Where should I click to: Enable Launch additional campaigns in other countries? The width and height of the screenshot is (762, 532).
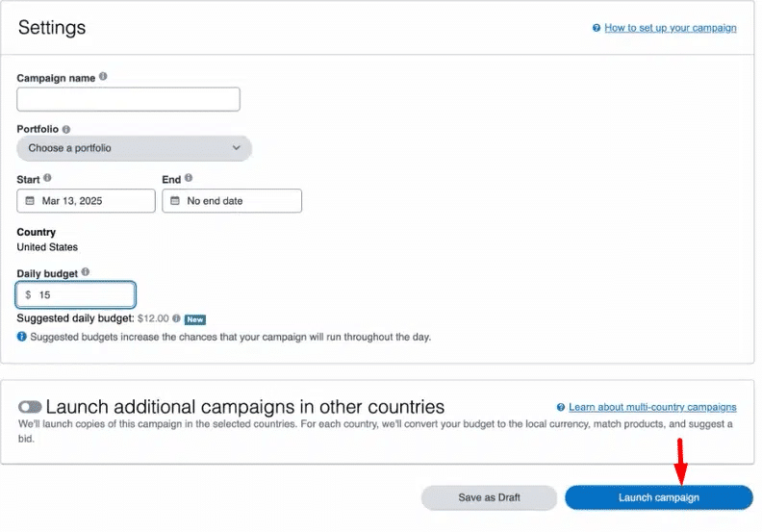30,407
